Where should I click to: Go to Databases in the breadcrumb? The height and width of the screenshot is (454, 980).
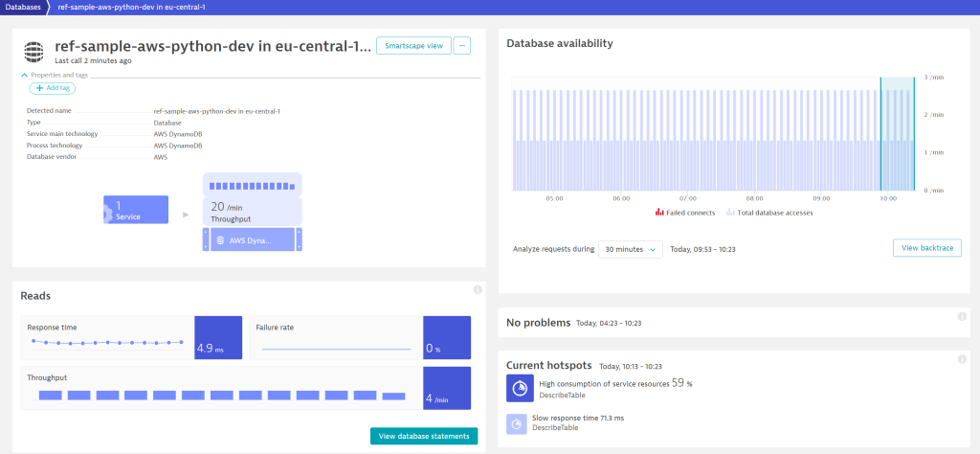pos(24,7)
